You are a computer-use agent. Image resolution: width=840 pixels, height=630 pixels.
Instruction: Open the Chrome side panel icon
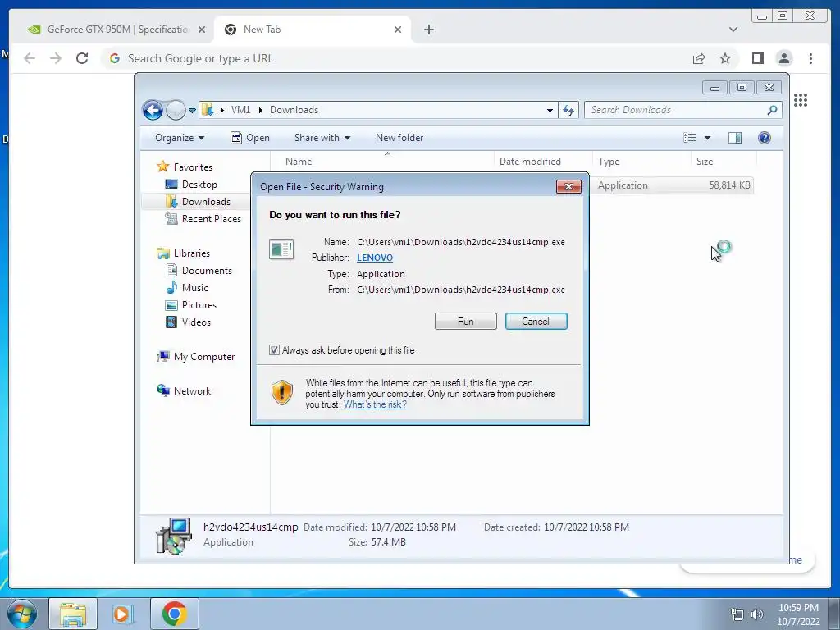pyautogui.click(x=757, y=58)
